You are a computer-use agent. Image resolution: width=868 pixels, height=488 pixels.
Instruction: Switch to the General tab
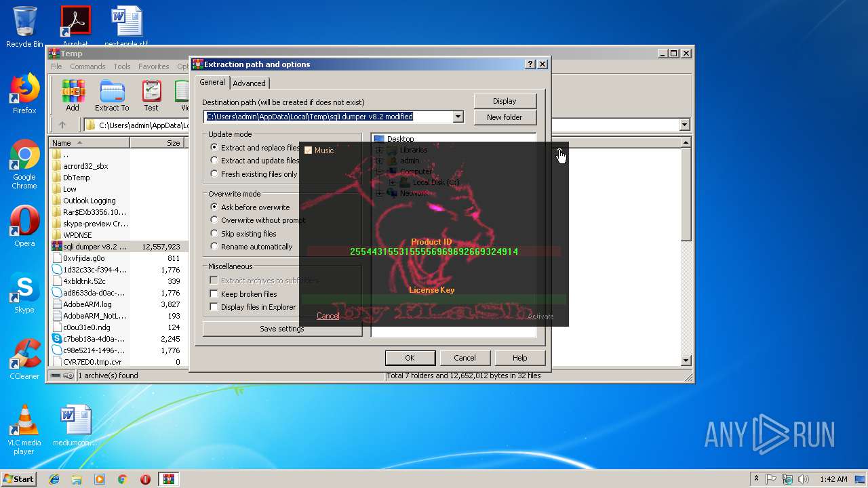coord(212,82)
